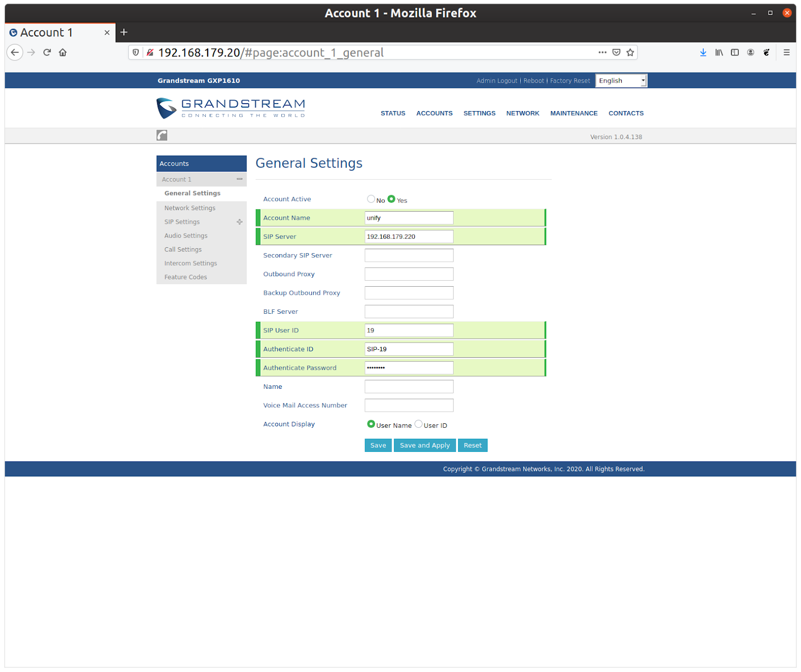This screenshot has height=672, width=801.
Task: Reset the form with Reset button
Action: coord(473,445)
